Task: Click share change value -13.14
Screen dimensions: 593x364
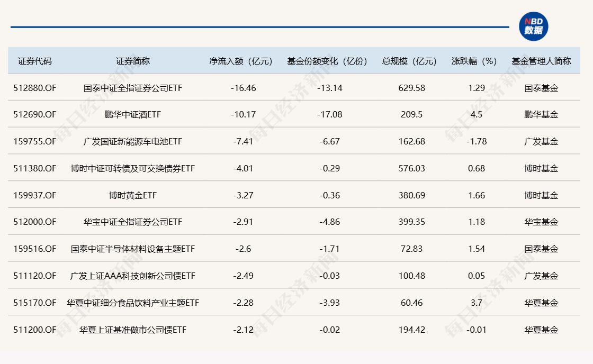Action: click(330, 88)
